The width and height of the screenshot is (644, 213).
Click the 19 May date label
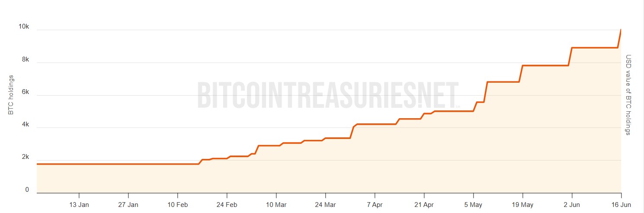pyautogui.click(x=522, y=204)
